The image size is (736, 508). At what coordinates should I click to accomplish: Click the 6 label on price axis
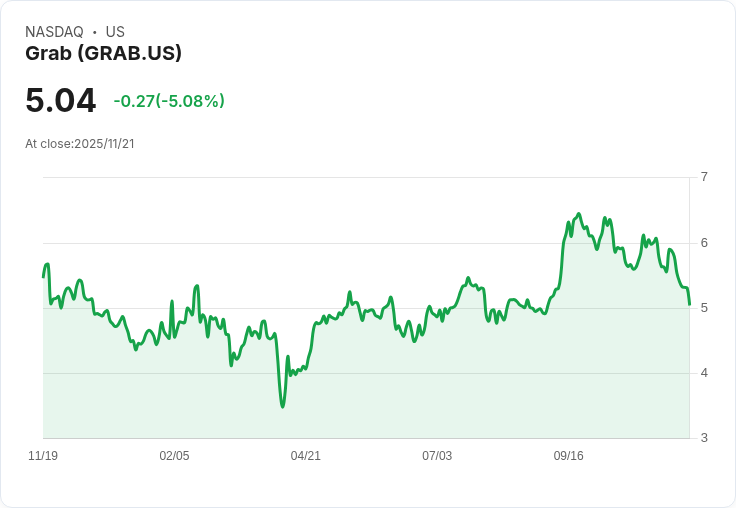[x=704, y=243]
